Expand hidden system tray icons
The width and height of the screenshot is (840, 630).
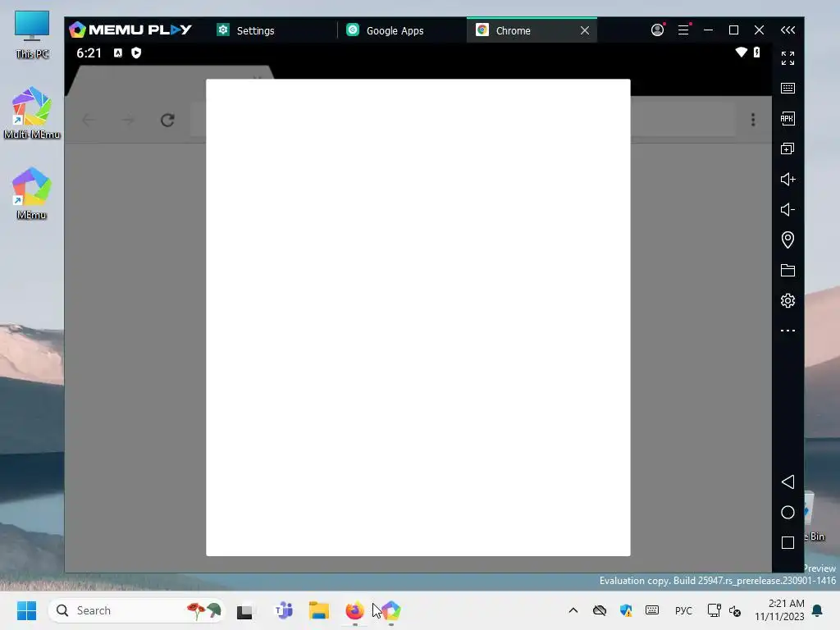(573, 610)
